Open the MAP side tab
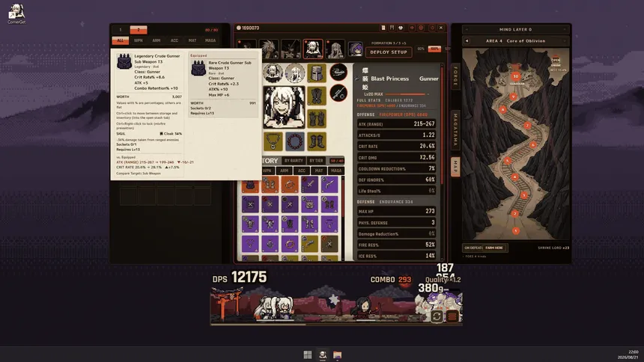The image size is (644, 362). point(455,167)
